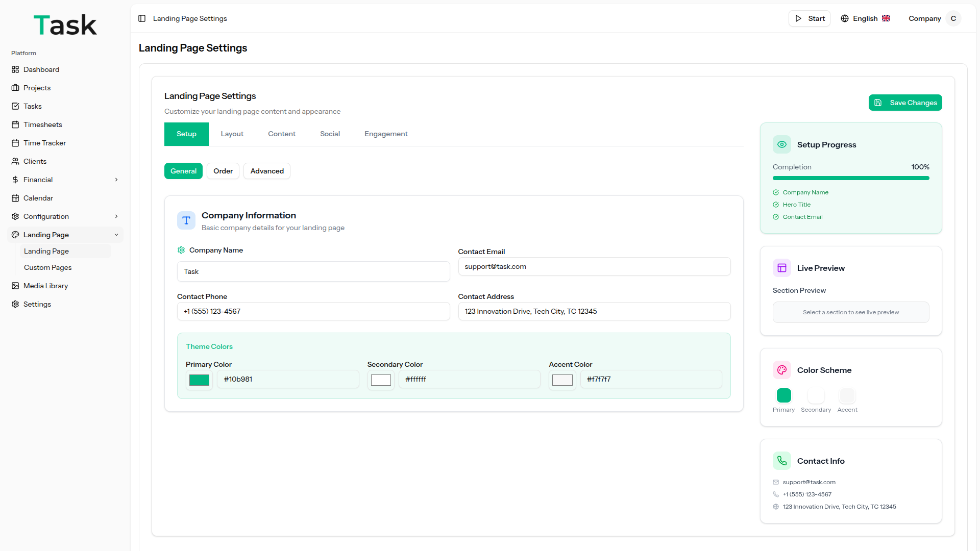Switch to the Order sub-section
Image resolution: width=980 pixels, height=551 pixels.
coord(223,171)
